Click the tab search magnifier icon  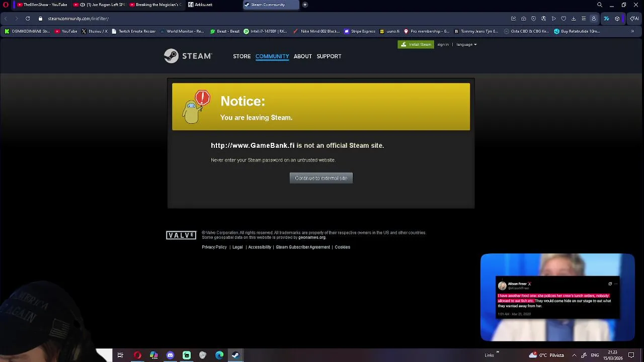(x=599, y=5)
